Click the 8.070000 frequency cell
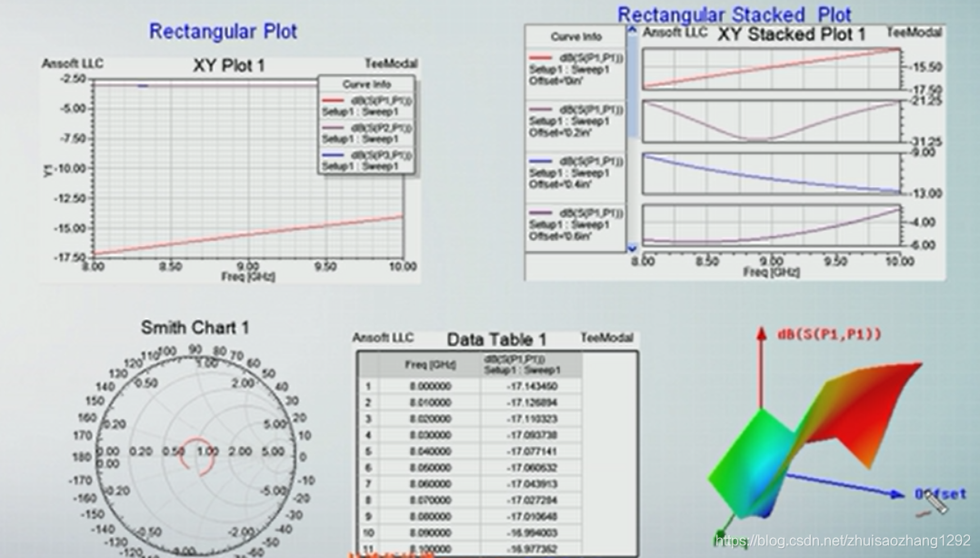Viewport: 980px width, 558px height. pos(430,500)
